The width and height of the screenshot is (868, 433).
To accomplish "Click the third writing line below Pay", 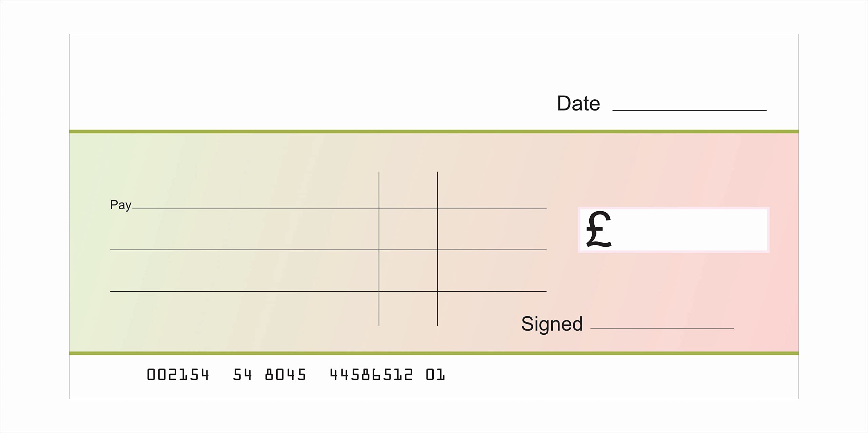I will [244, 291].
